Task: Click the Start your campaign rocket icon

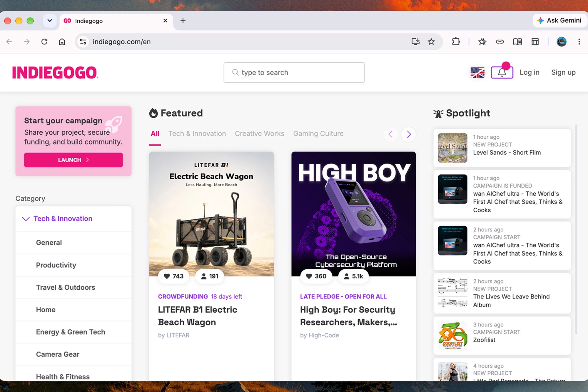Action: [x=114, y=124]
